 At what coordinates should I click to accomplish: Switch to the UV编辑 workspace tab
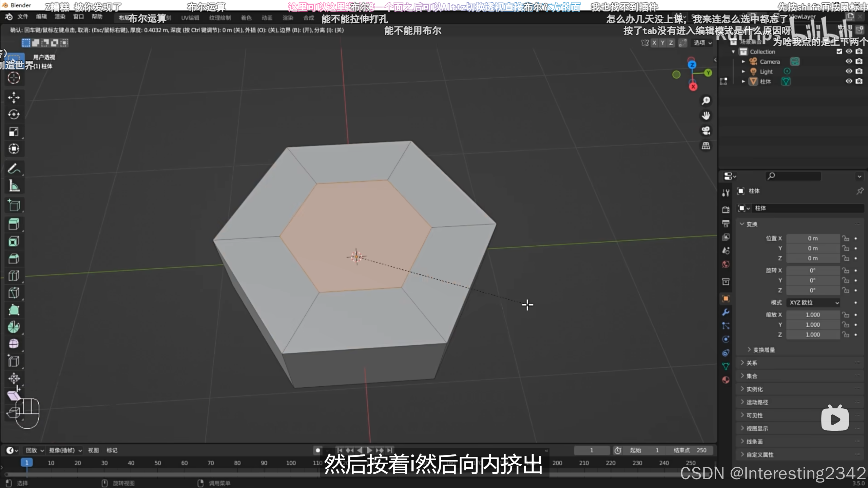[x=190, y=18]
